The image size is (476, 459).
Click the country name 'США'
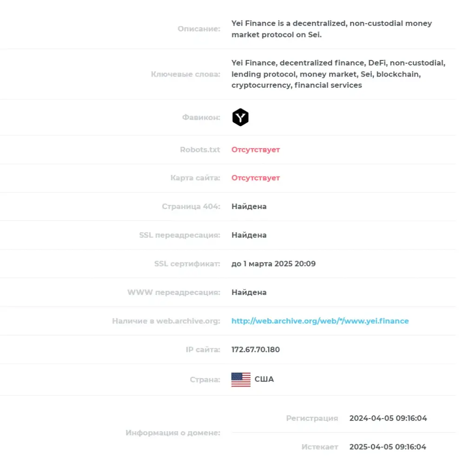[264, 379]
